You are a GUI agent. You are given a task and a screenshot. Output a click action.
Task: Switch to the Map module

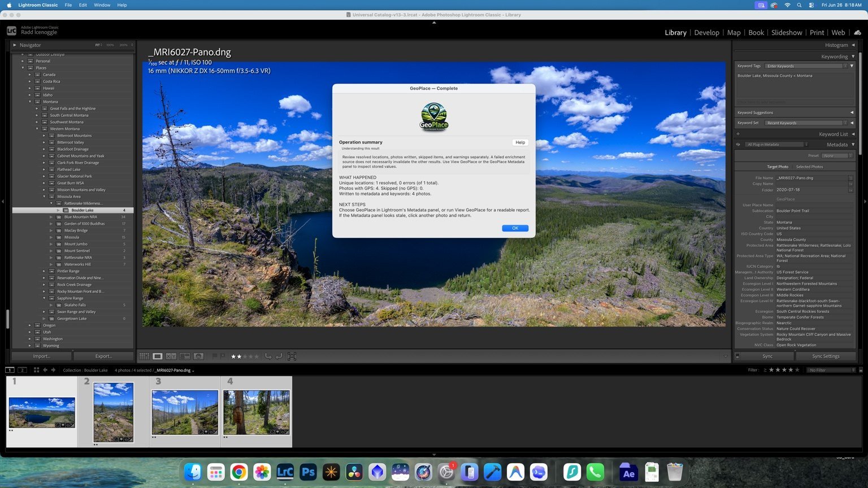point(734,33)
